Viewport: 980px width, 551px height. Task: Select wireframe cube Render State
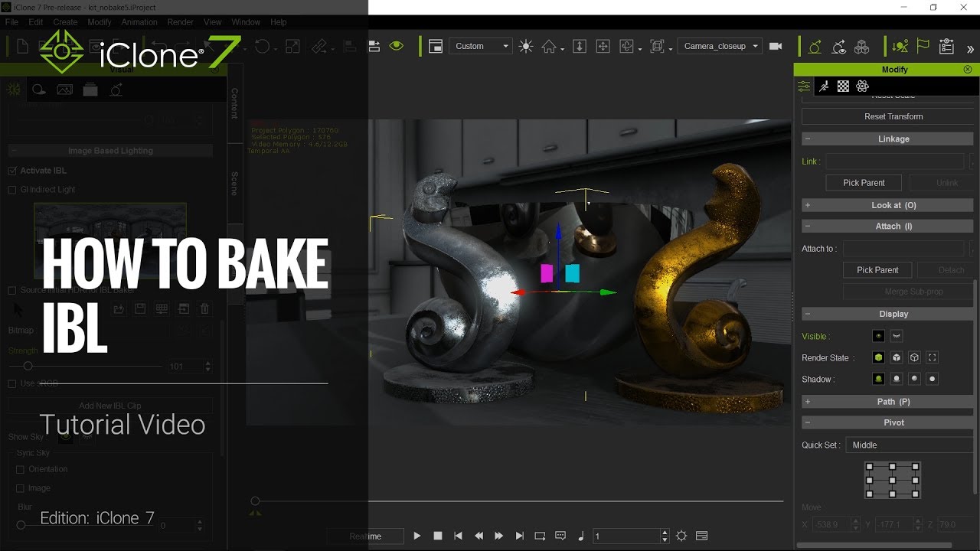(x=914, y=357)
